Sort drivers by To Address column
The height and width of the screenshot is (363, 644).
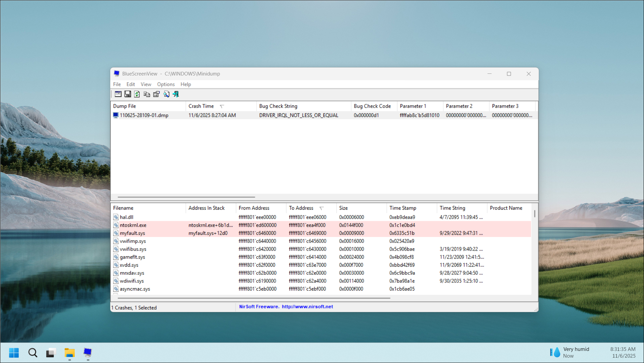(301, 208)
